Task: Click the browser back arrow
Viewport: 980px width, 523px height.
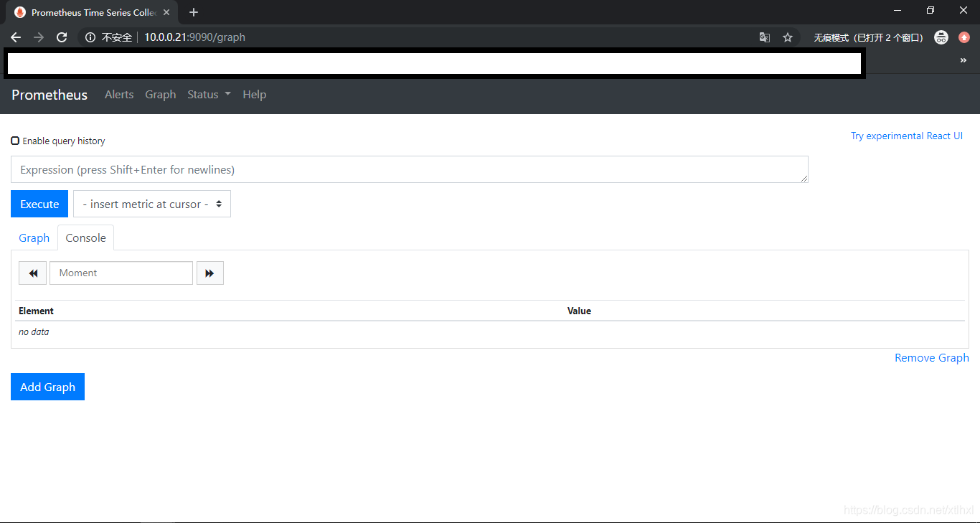Action: pyautogui.click(x=16, y=37)
